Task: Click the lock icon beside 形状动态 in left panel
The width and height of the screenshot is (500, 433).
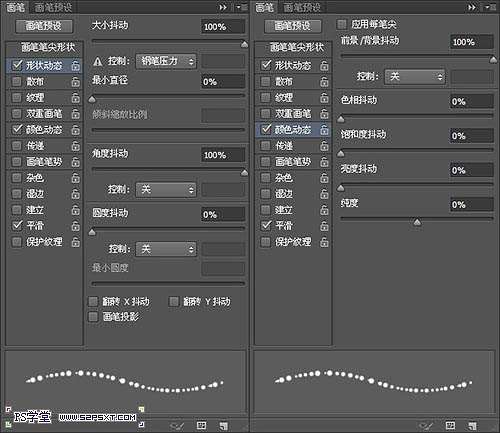Action: click(76, 65)
